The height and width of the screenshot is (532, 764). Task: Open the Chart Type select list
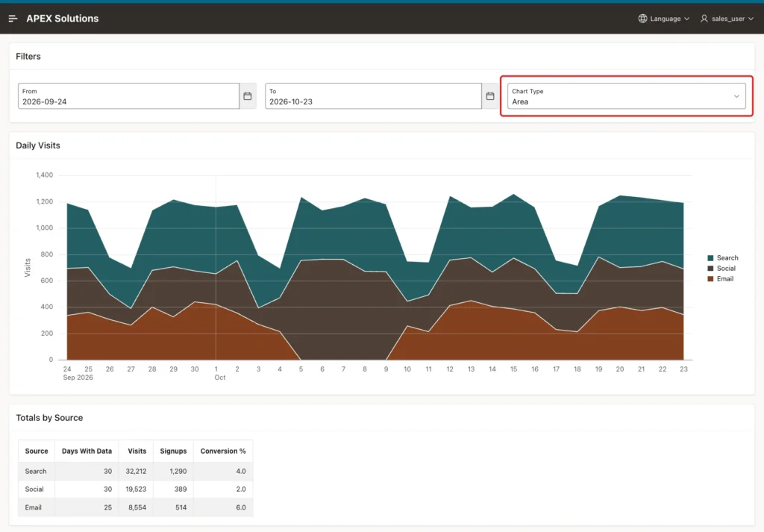point(626,96)
